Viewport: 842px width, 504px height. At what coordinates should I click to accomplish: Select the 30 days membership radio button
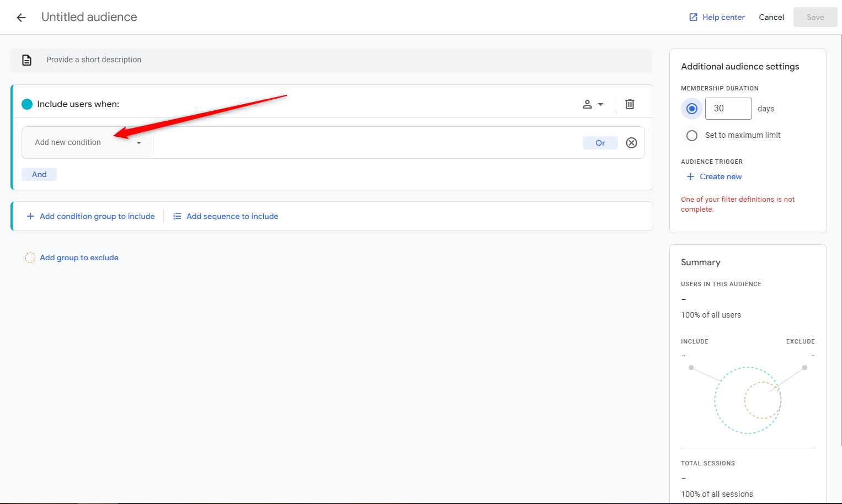[x=692, y=109]
